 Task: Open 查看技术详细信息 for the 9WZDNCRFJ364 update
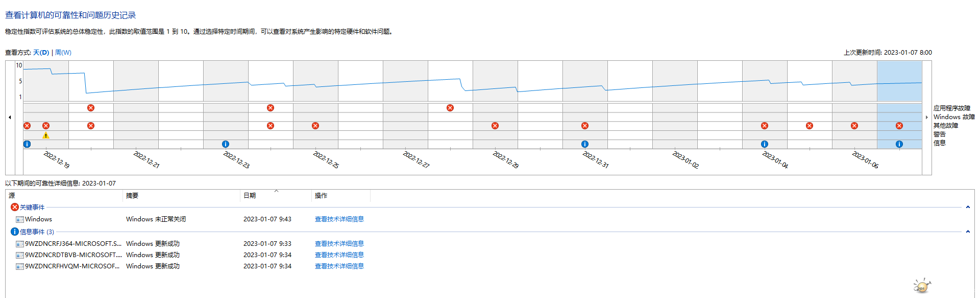pos(339,244)
